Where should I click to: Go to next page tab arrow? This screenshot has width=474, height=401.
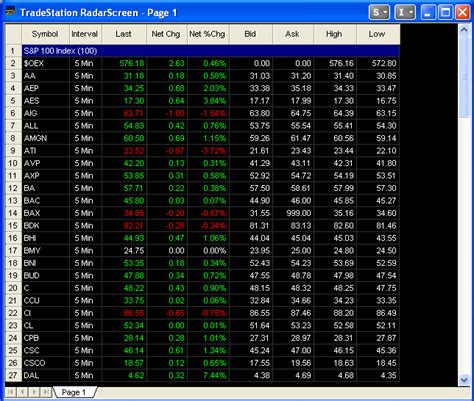pos(34,392)
